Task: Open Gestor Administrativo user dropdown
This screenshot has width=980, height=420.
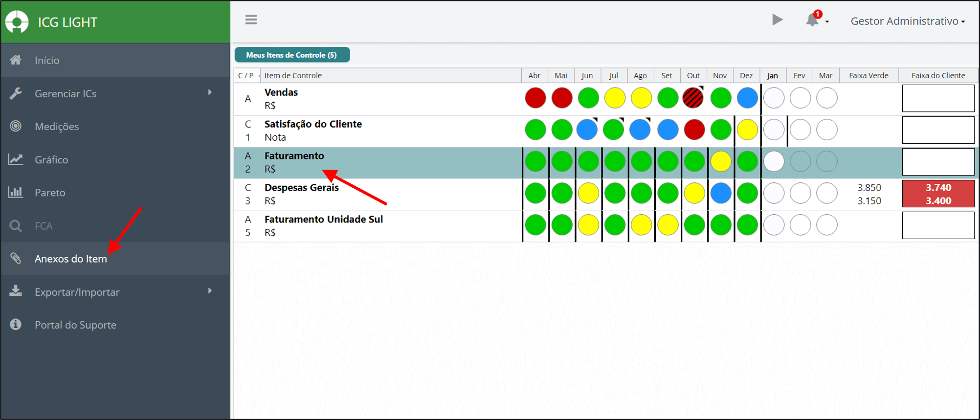Action: click(x=908, y=21)
